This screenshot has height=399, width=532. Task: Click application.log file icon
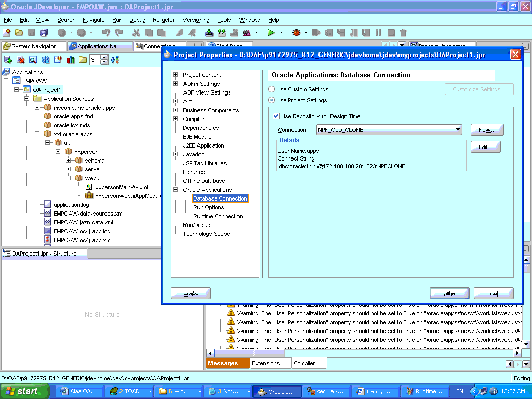coord(47,204)
